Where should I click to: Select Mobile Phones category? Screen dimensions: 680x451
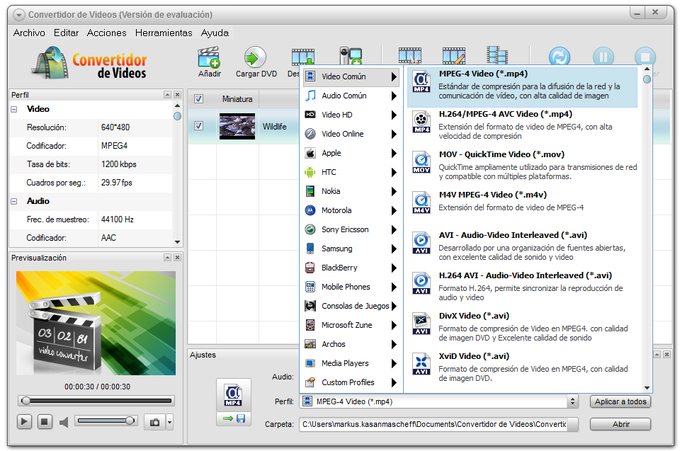pos(352,287)
